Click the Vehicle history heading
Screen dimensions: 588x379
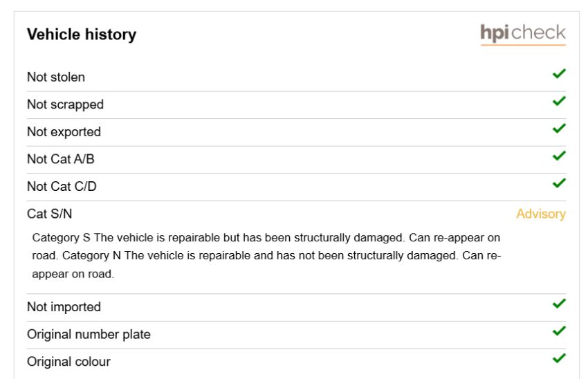(x=82, y=35)
